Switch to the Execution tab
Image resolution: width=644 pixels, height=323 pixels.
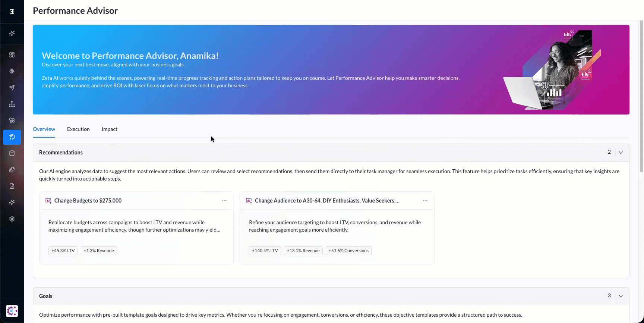tap(78, 129)
